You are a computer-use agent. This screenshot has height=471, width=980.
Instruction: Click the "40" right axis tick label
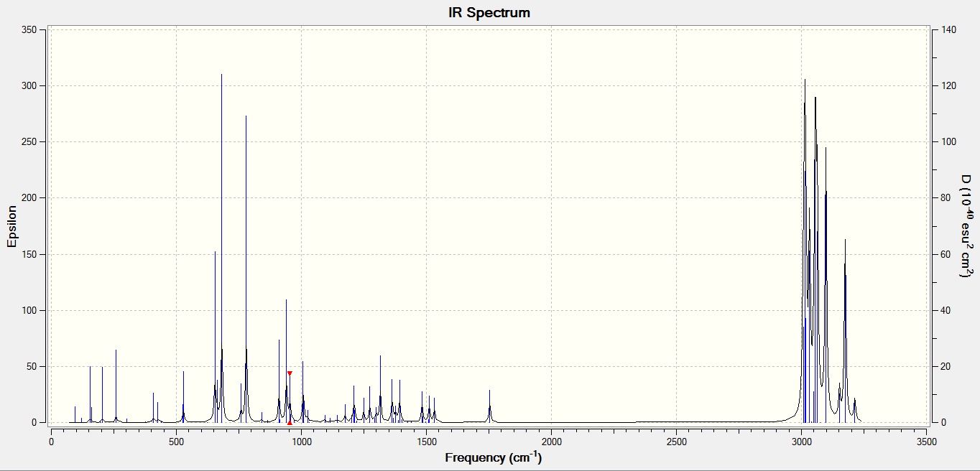[946, 310]
